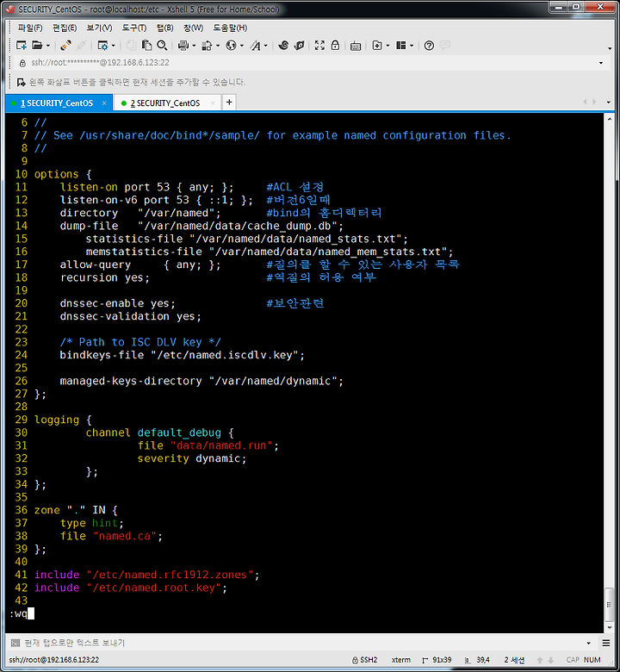Click the Print icon
This screenshot has width=620, height=672.
(x=183, y=46)
